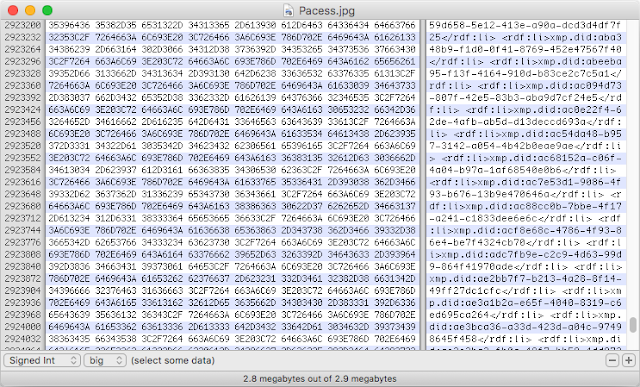Click ASCII row ending 'xmp.did:ac54da48-b95'
The height and width of the screenshot is (387, 640).
click(525, 134)
